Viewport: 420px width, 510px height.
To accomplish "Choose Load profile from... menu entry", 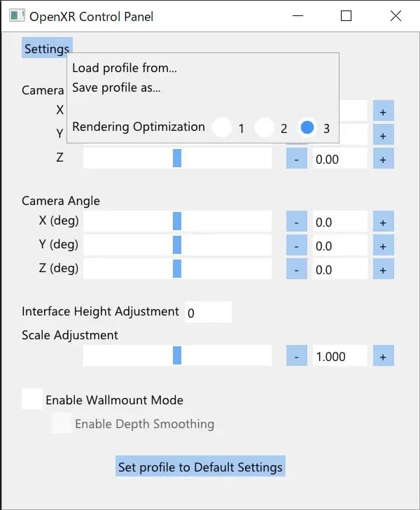I will coord(125,68).
